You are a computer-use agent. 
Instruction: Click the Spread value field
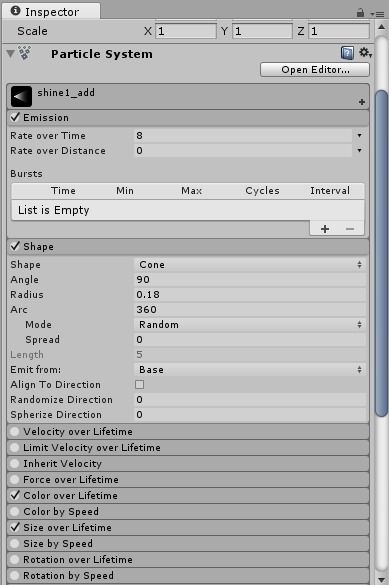click(x=250, y=340)
